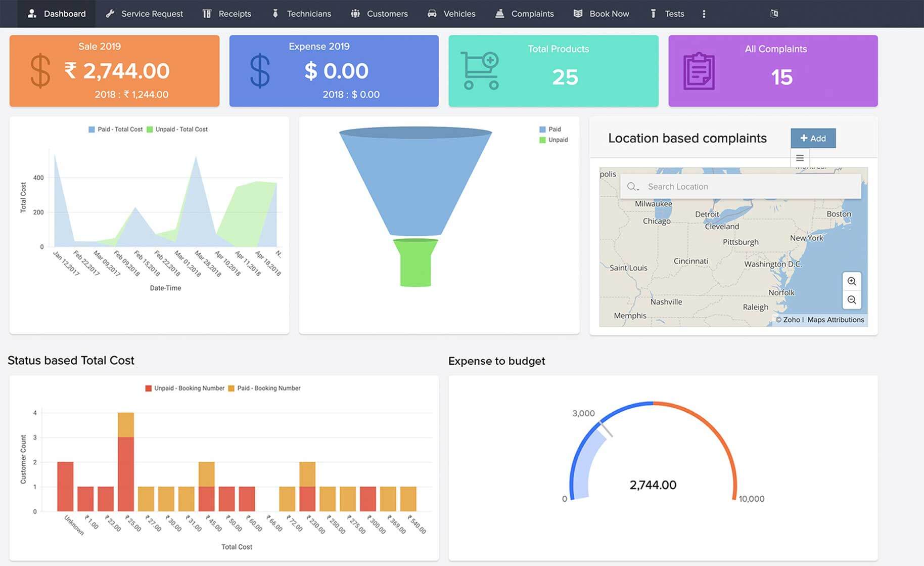Click the dollar icon on Sale 2019 card
The height and width of the screenshot is (566, 924).
pyautogui.click(x=40, y=71)
